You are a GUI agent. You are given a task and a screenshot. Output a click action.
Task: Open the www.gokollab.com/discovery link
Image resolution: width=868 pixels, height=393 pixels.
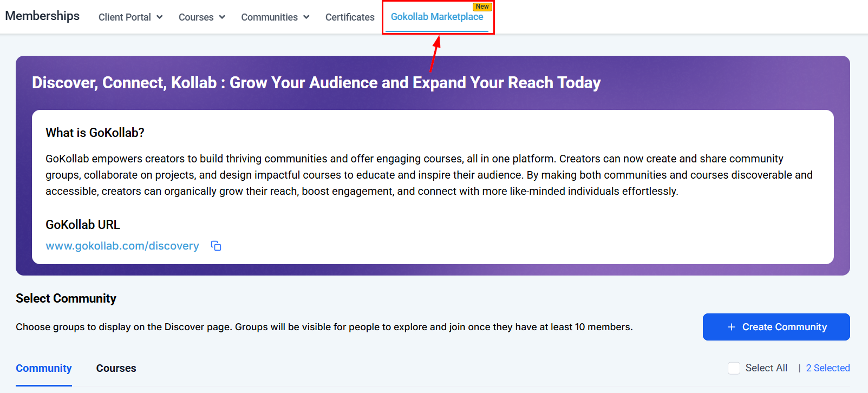point(122,246)
